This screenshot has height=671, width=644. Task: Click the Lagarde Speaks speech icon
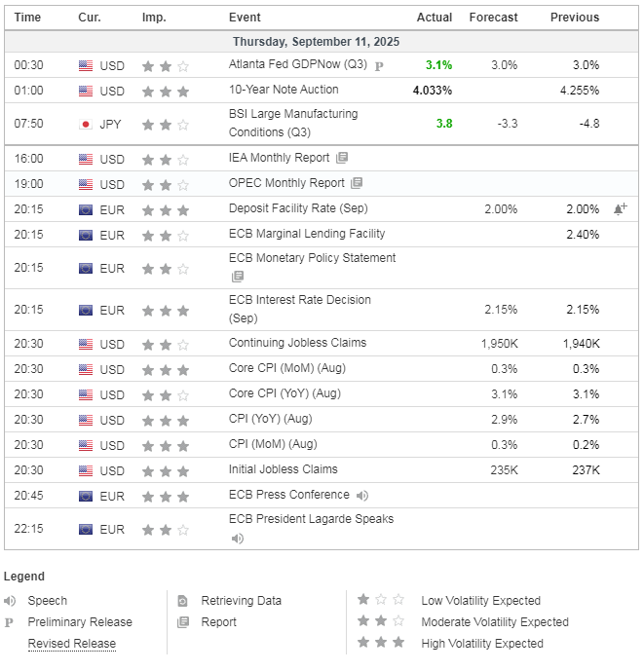(x=237, y=538)
